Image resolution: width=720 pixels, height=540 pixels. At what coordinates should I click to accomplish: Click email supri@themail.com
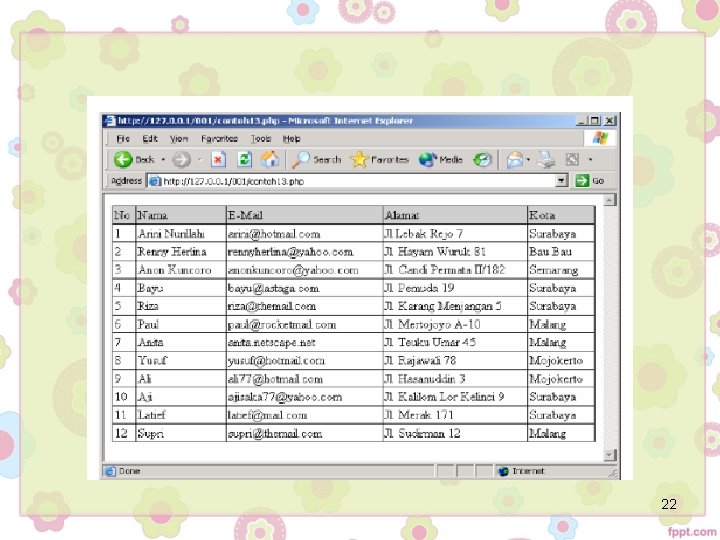(275, 433)
